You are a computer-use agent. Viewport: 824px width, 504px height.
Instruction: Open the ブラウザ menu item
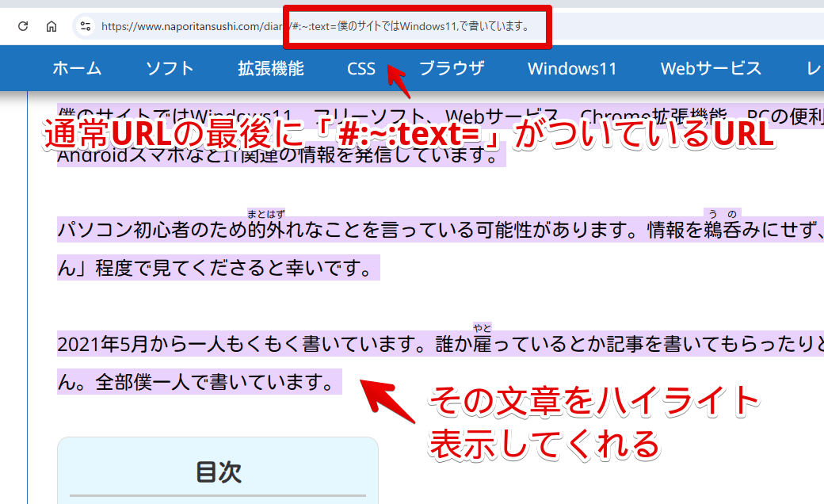pos(452,68)
